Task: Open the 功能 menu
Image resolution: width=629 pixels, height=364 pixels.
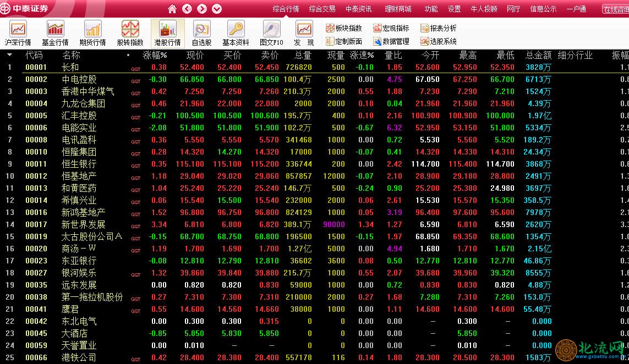Action: (431, 9)
